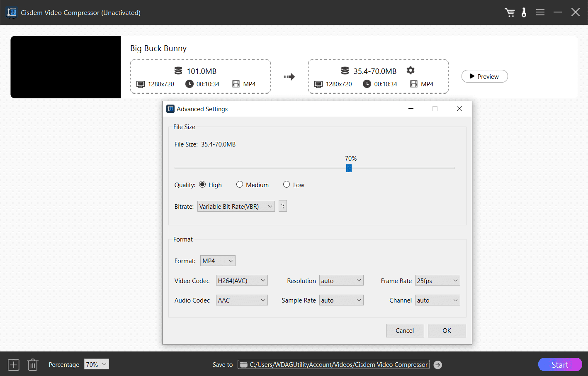Open the Video Codec dropdown
The image size is (588, 376).
[242, 281]
